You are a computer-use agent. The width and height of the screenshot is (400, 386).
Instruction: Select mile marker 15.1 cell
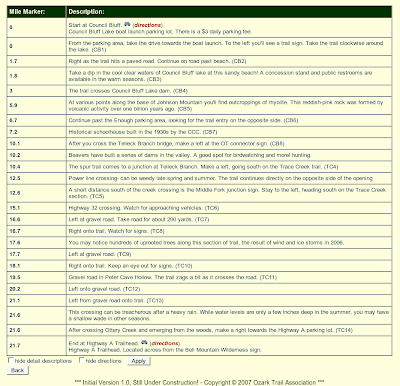click(x=36, y=208)
